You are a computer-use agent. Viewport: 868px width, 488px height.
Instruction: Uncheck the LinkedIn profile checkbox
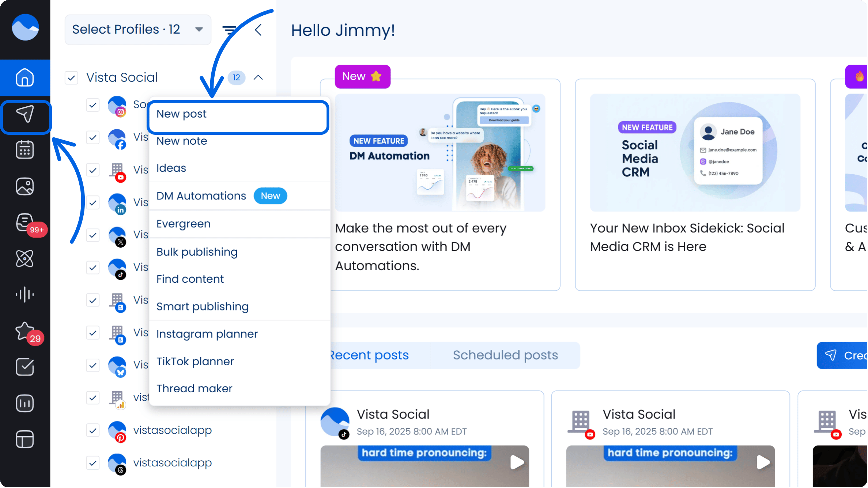[93, 203]
